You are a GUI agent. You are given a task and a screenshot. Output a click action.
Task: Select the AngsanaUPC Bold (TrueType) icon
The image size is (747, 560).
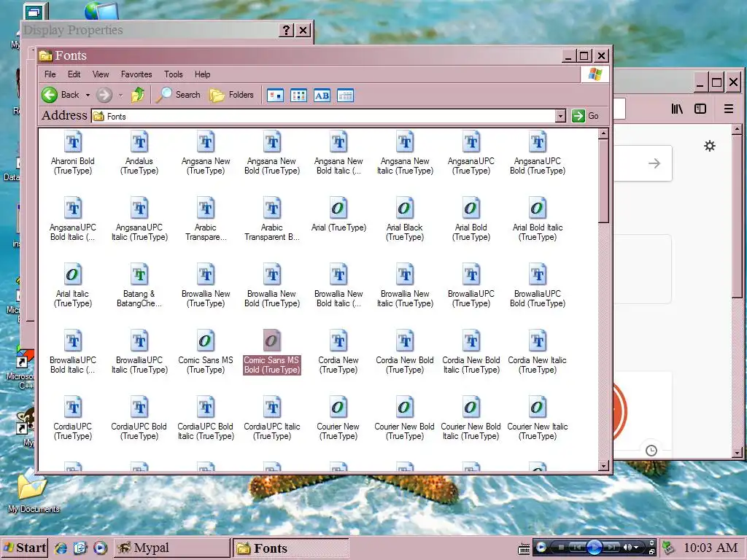click(538, 141)
